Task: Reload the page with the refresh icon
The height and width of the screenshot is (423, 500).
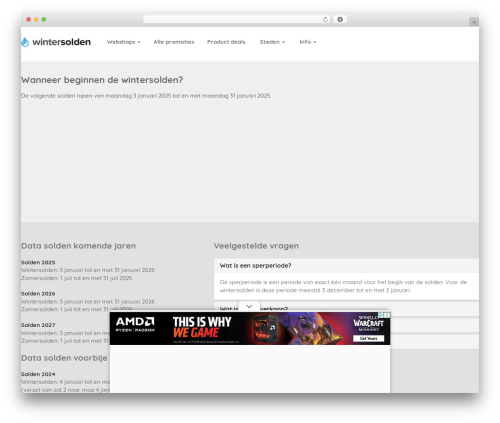Action: pyautogui.click(x=325, y=20)
